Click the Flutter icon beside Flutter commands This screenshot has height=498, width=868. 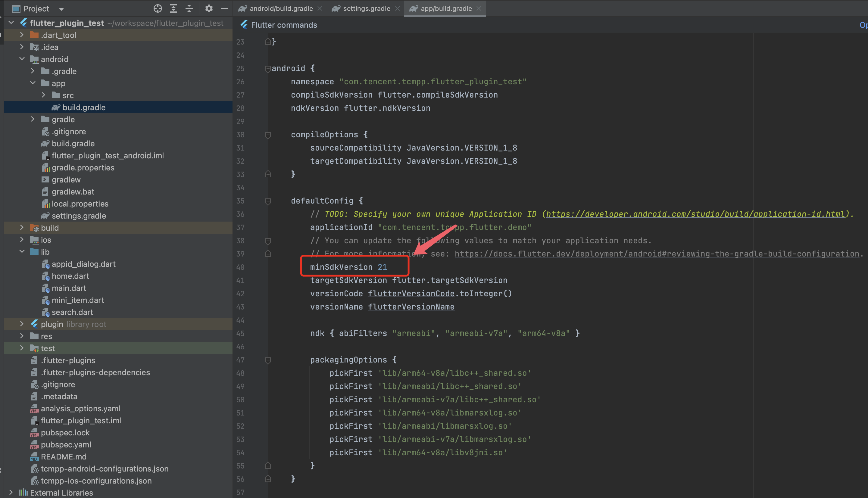coord(244,25)
